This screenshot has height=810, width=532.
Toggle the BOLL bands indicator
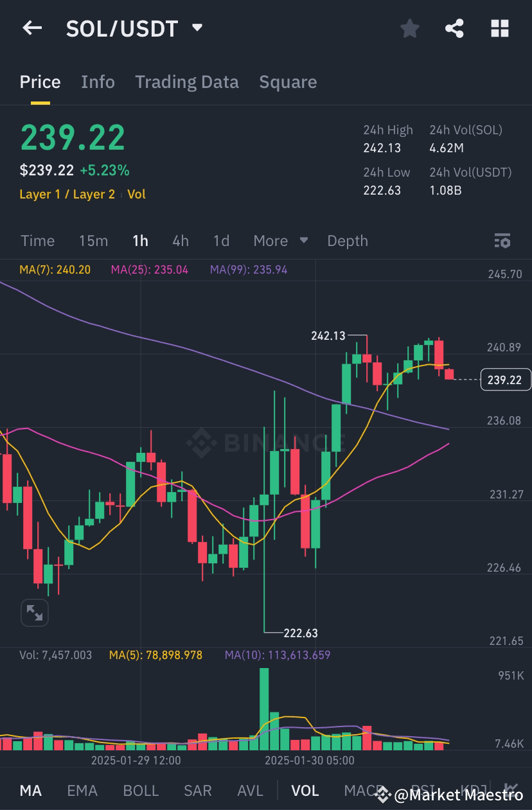[141, 790]
